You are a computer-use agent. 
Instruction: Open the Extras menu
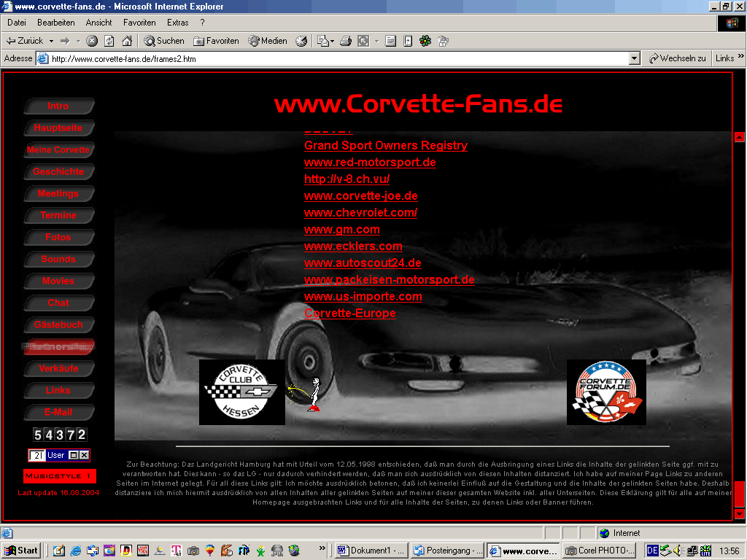(178, 23)
